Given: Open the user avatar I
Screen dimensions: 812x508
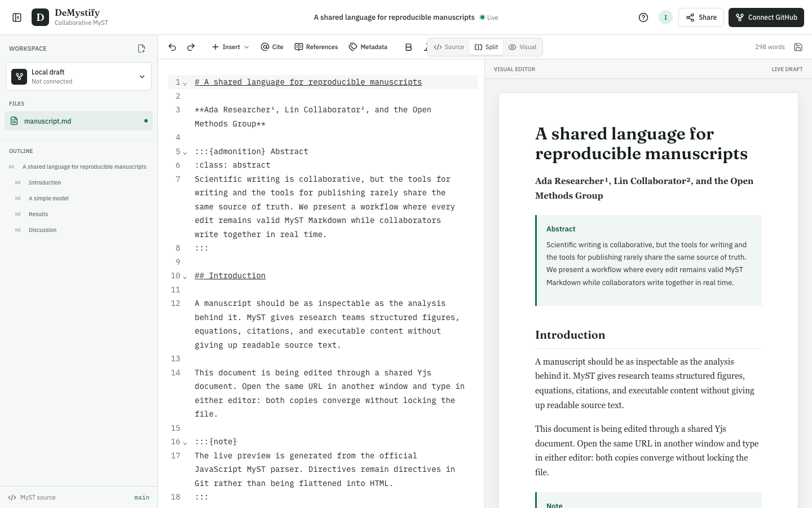Looking at the screenshot, I should pos(665,17).
